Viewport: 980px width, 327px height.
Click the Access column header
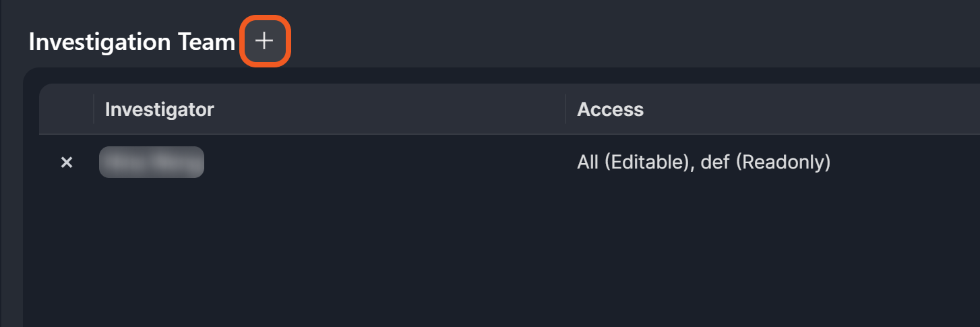tap(610, 109)
